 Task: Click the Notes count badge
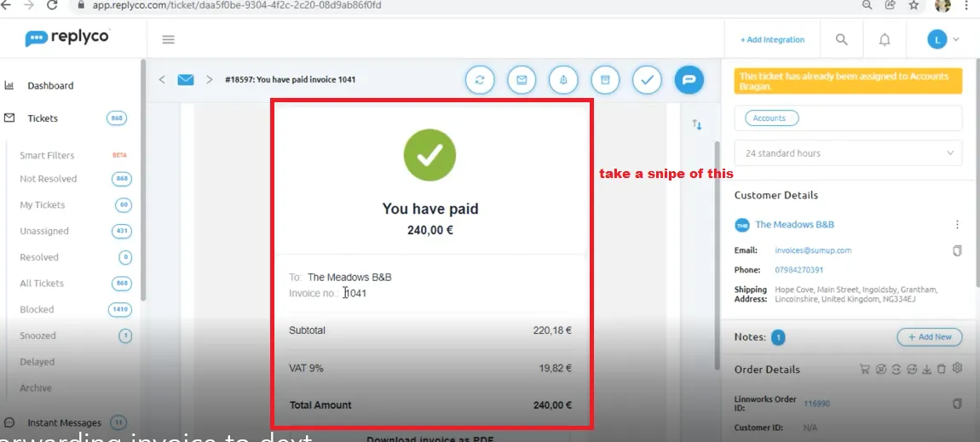(x=778, y=338)
